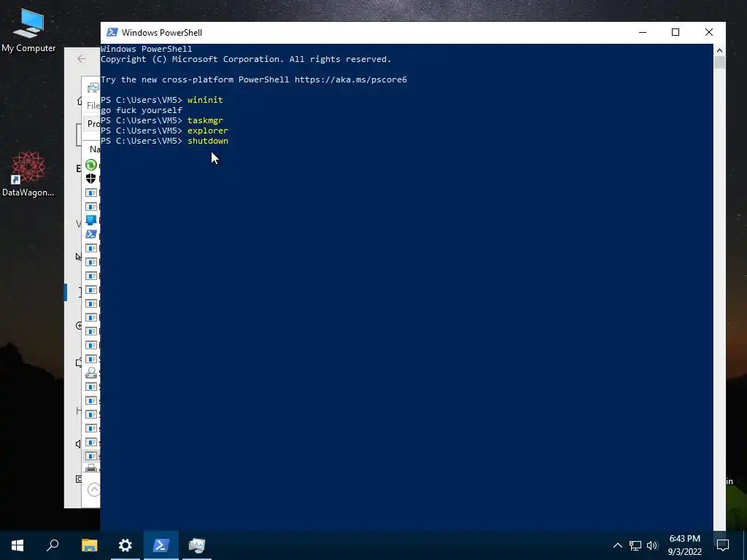Select the DataWagon desktop shortcut
747x560 pixels.
point(28,174)
